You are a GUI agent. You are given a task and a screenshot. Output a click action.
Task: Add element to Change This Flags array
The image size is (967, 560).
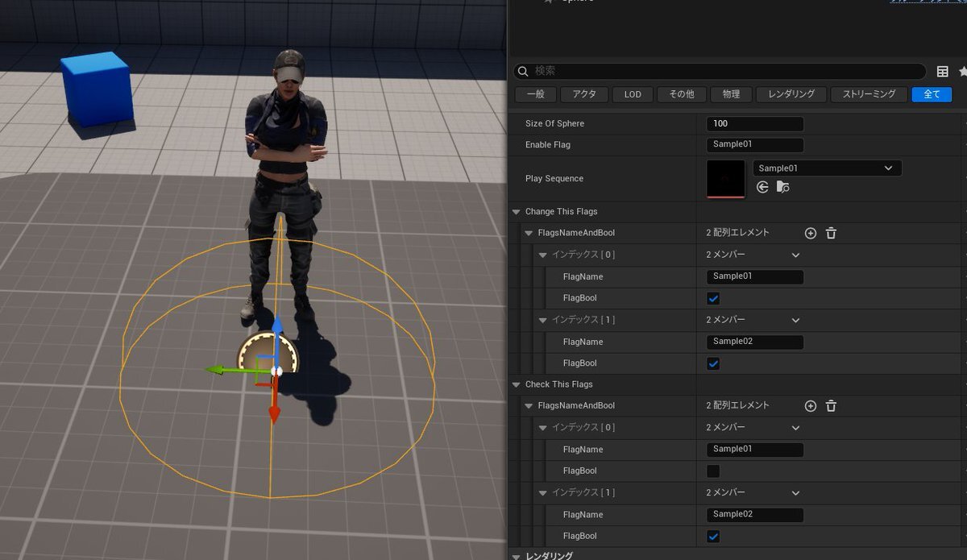(x=811, y=233)
